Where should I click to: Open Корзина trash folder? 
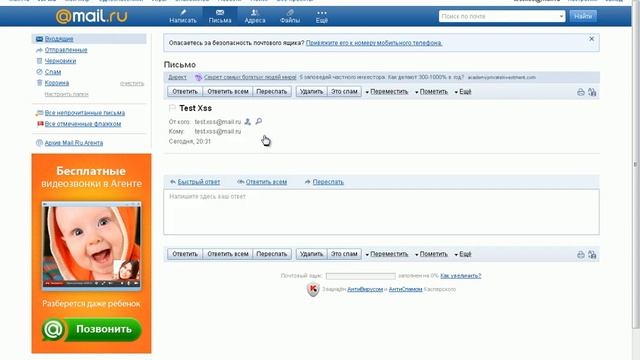click(x=57, y=83)
